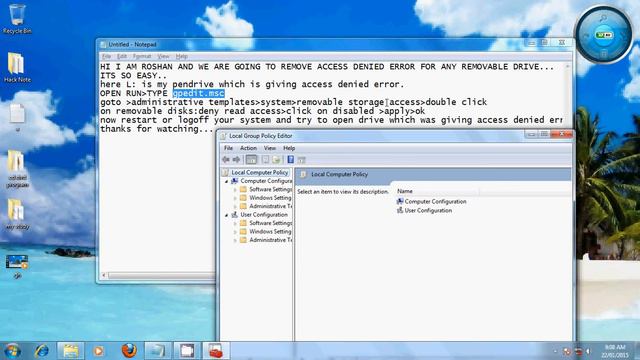Viewport: 640px width, 360px height.
Task: Open Notepad's Help menu
Action: 182,56
